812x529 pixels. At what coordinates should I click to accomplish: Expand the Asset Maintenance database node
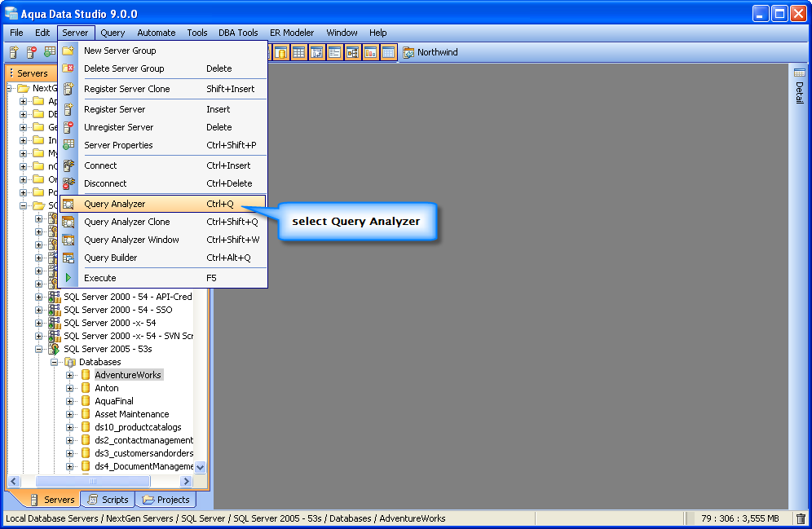click(70, 414)
